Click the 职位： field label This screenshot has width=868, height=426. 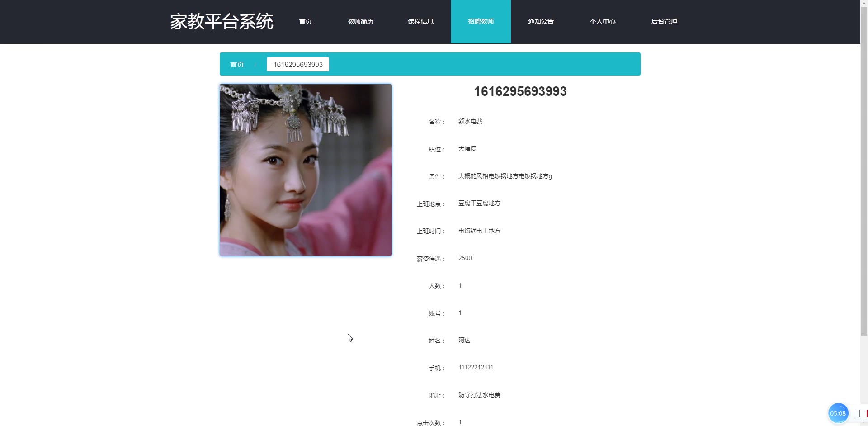tap(437, 149)
